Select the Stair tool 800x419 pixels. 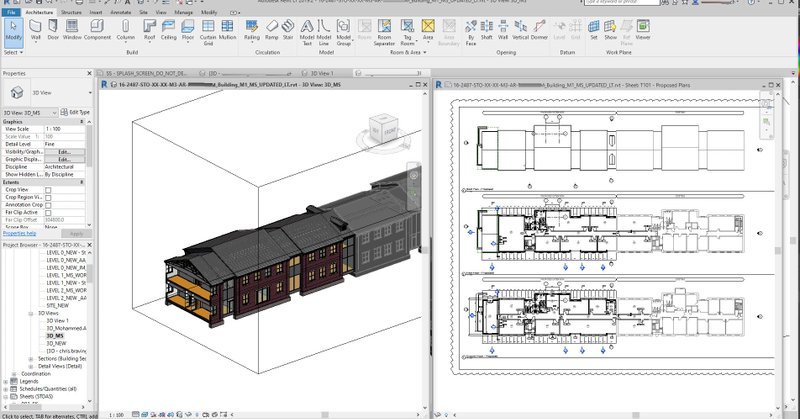(x=288, y=30)
